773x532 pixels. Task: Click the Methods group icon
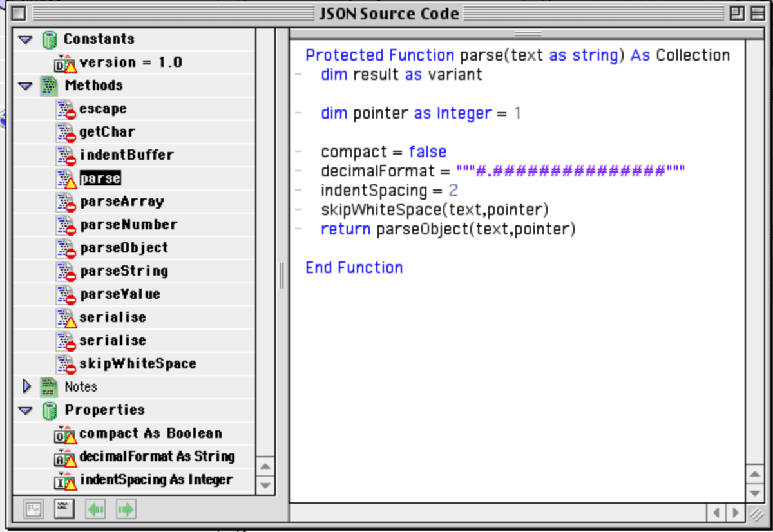49,86
